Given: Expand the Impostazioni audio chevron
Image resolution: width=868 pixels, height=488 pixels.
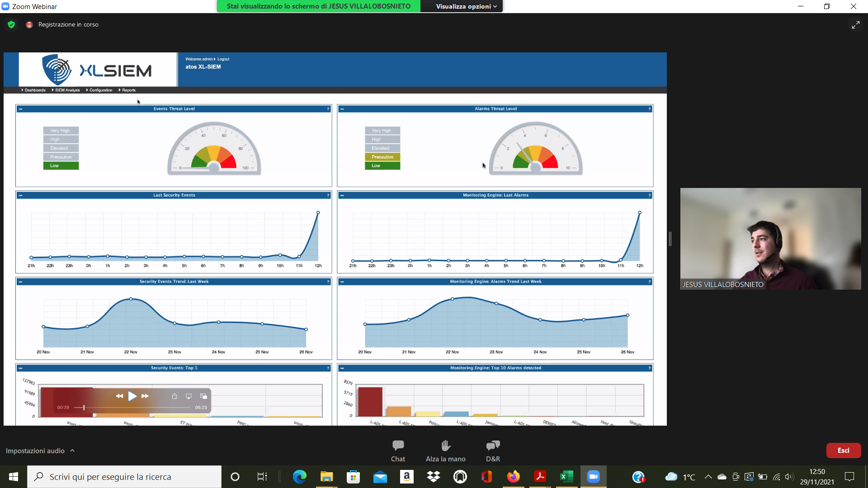Looking at the screenshot, I should (x=72, y=450).
